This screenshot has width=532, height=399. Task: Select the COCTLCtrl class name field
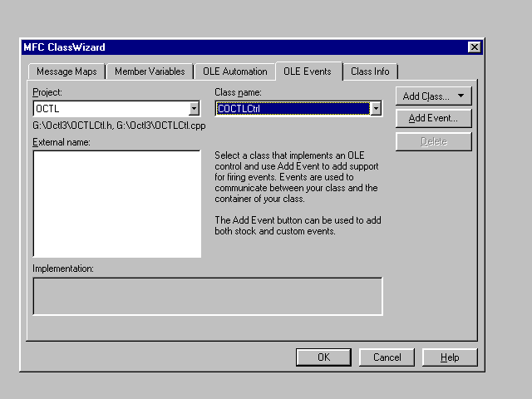[x=292, y=109]
